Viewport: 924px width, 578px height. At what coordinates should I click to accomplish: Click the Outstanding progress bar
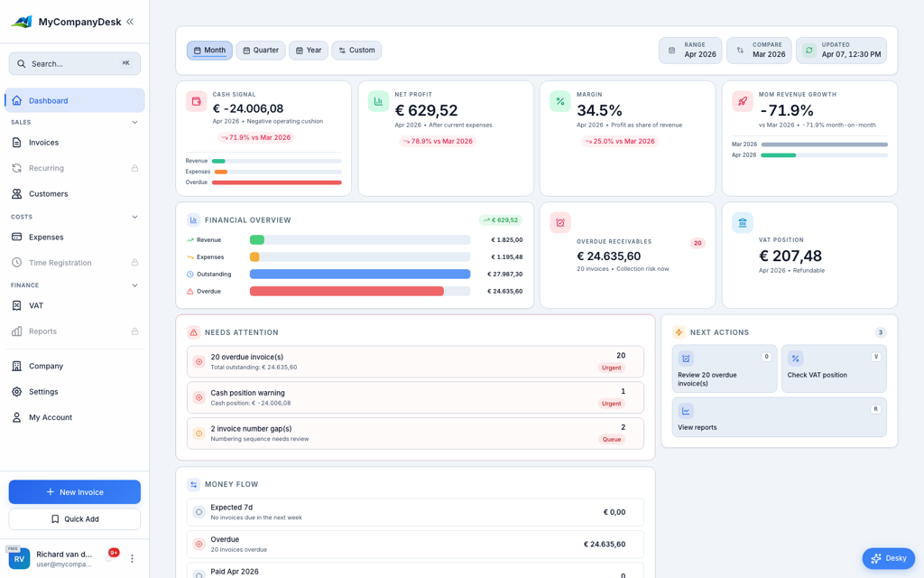[x=359, y=274]
